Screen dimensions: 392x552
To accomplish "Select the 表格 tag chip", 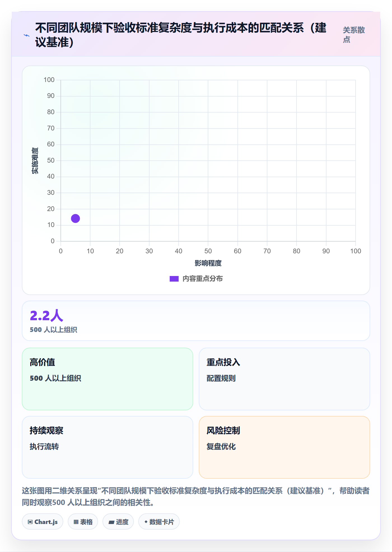I will (83, 522).
